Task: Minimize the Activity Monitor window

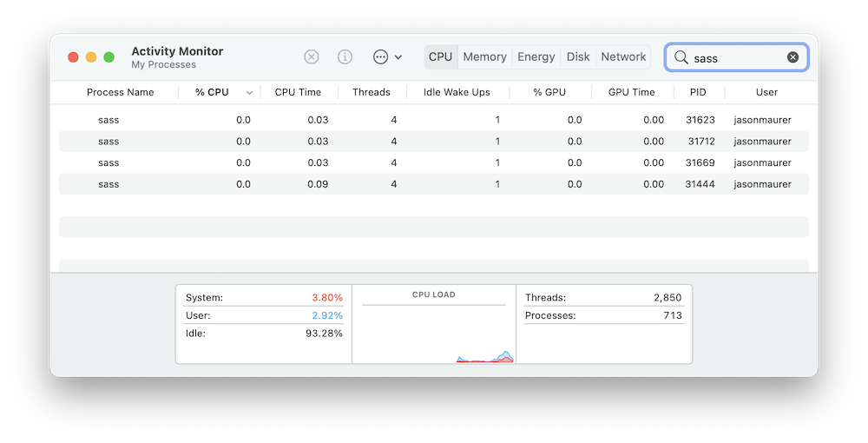Action: coord(91,57)
